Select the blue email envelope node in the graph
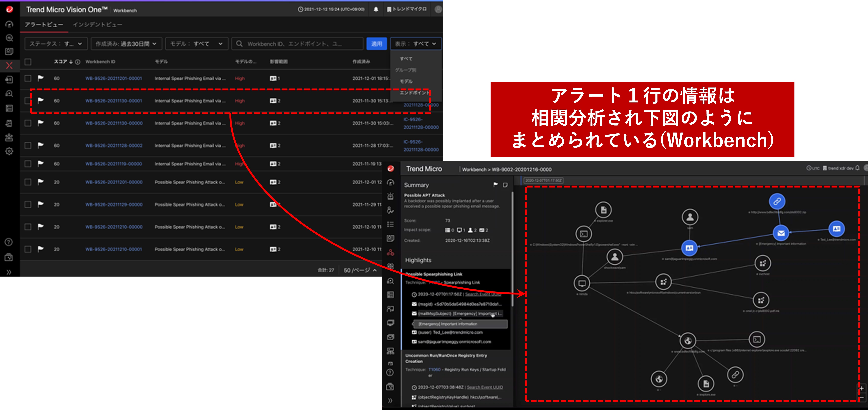Screen dimensions: 868x410 click(781, 233)
